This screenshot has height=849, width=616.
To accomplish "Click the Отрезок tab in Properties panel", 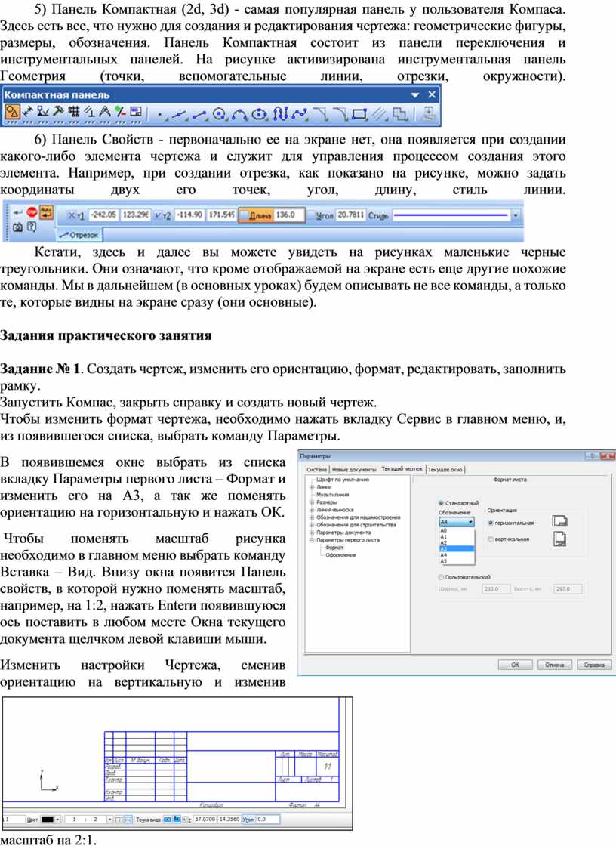I will 79,235.
